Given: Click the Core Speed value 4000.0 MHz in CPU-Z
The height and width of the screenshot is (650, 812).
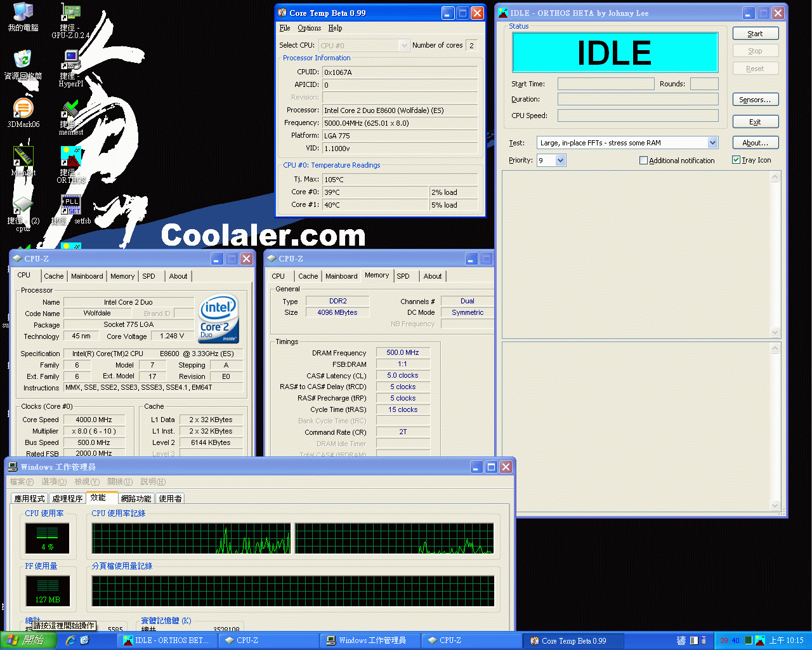Looking at the screenshot, I should coord(94,420).
